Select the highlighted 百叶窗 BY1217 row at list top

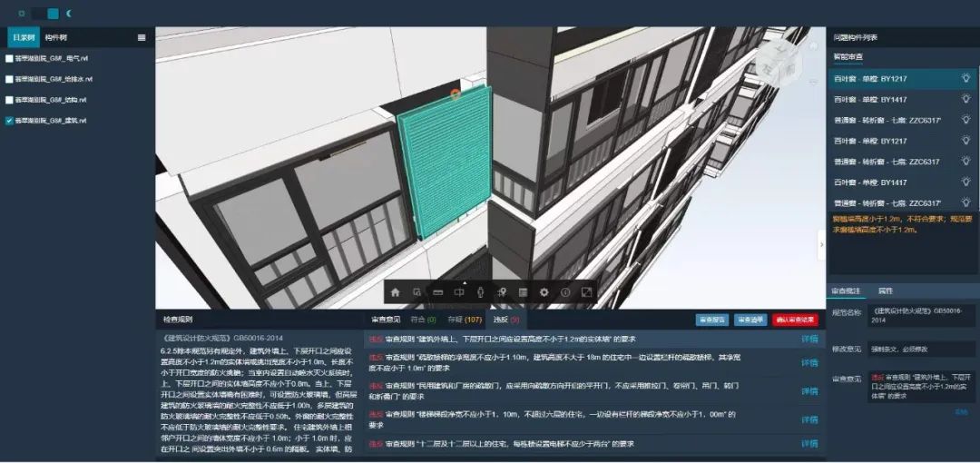point(903,79)
